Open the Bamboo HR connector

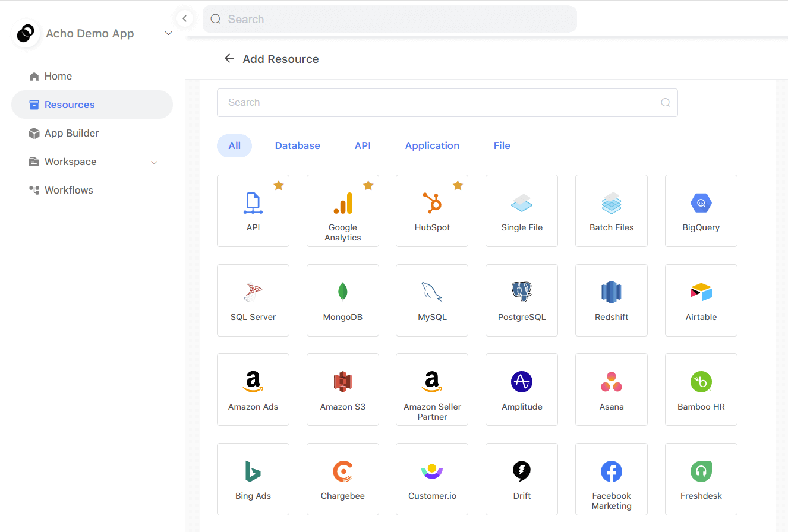(701, 389)
